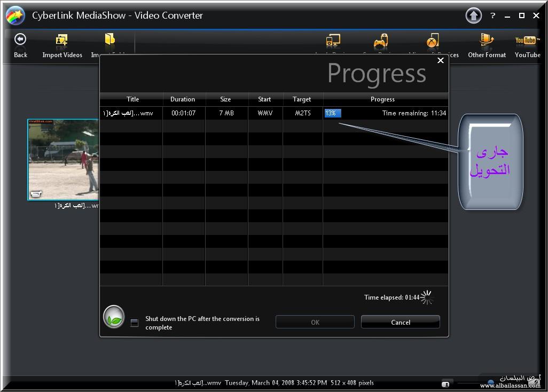Choose the Other Format filmstrip icon

point(487,40)
